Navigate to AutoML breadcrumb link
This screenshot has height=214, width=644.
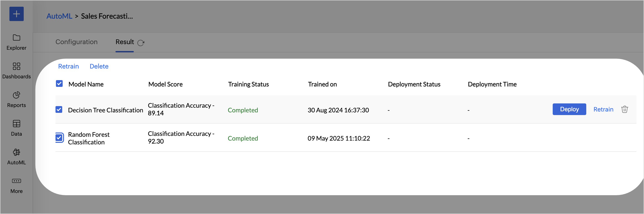(x=59, y=16)
